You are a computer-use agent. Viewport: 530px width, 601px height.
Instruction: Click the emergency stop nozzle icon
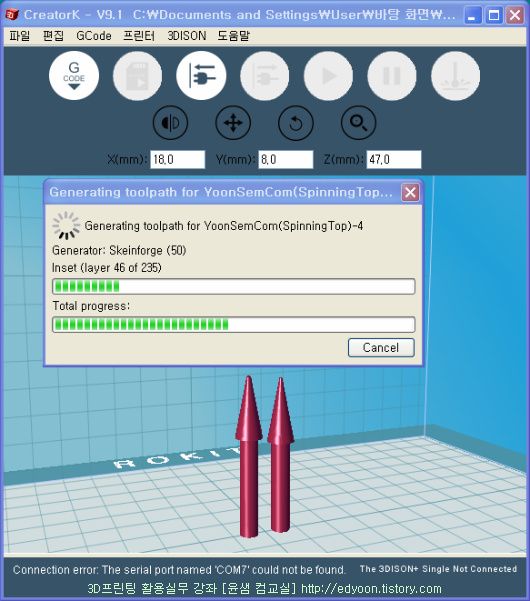coord(456,76)
